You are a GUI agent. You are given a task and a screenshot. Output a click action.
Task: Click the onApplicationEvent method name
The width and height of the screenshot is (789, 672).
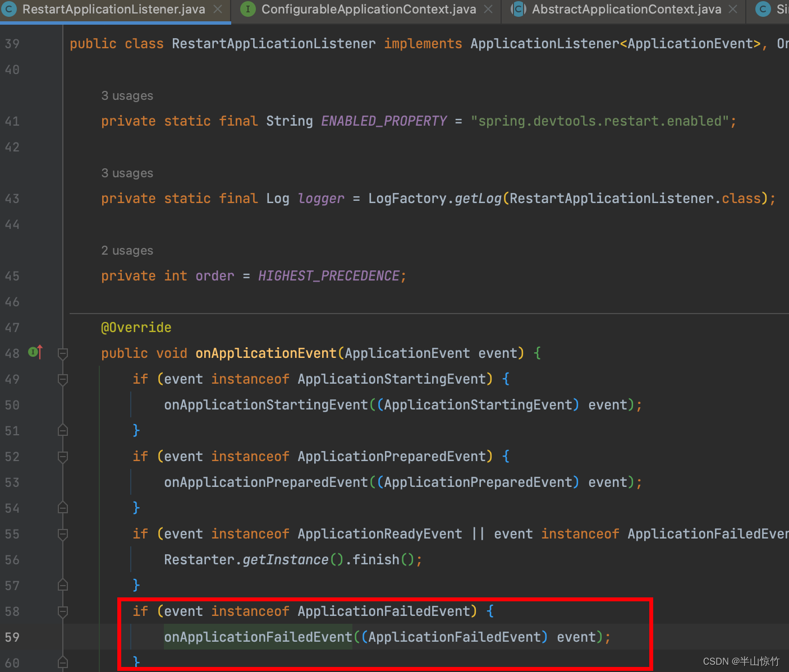(x=266, y=353)
